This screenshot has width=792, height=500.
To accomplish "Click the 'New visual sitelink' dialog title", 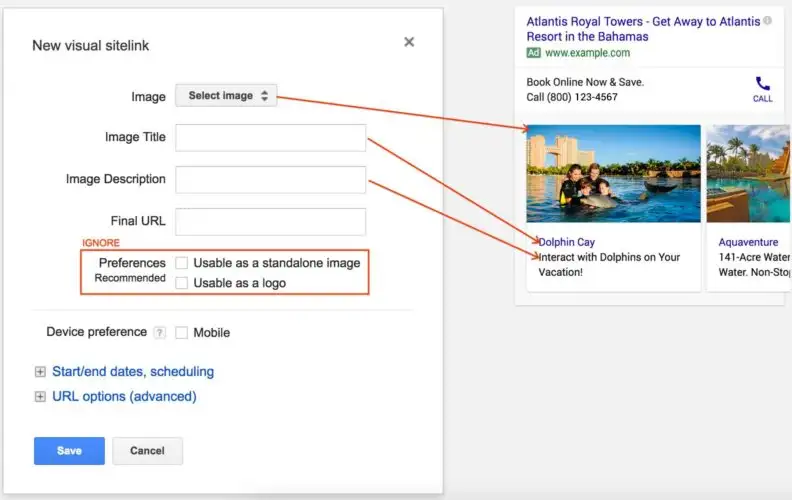I will 90,45.
